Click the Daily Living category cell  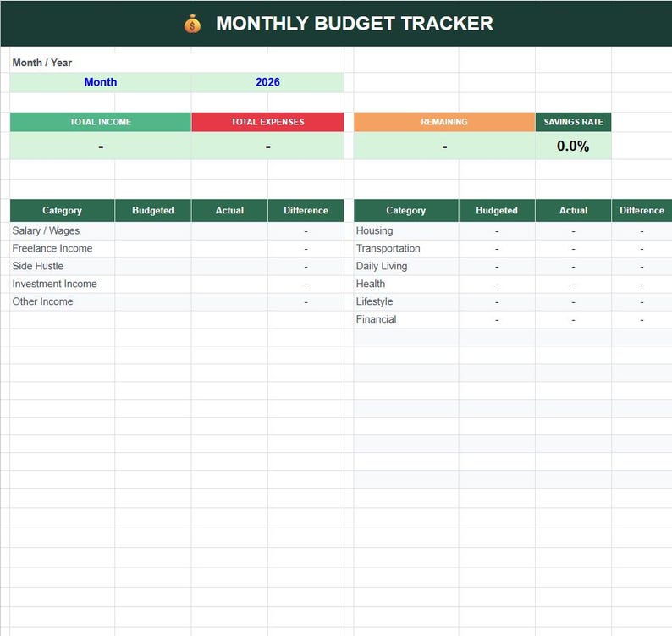(x=406, y=266)
